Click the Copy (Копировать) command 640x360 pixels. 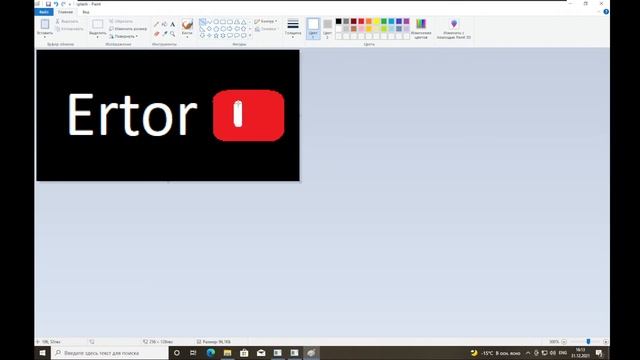pyautogui.click(x=69, y=29)
